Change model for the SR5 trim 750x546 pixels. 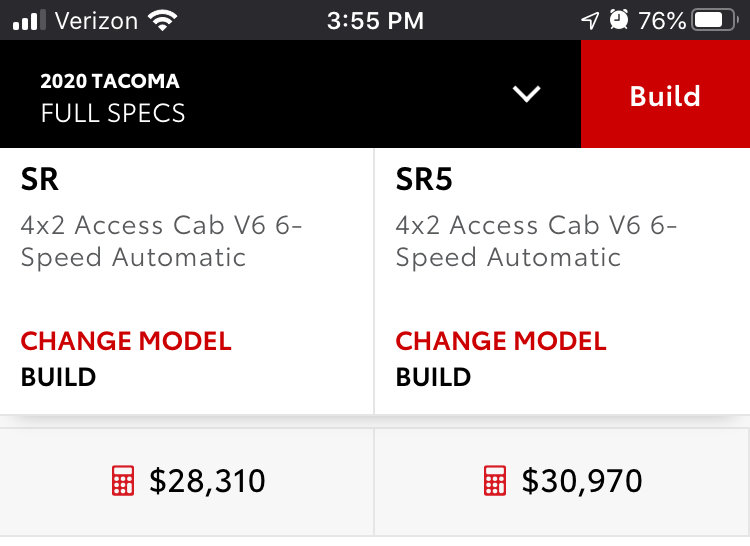click(501, 341)
